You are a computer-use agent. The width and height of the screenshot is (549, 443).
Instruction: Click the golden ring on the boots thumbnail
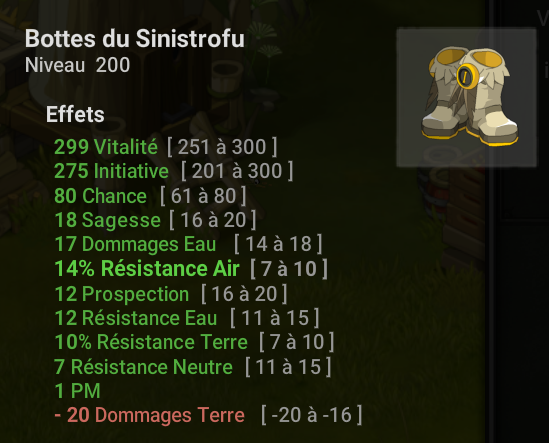coord(467,76)
